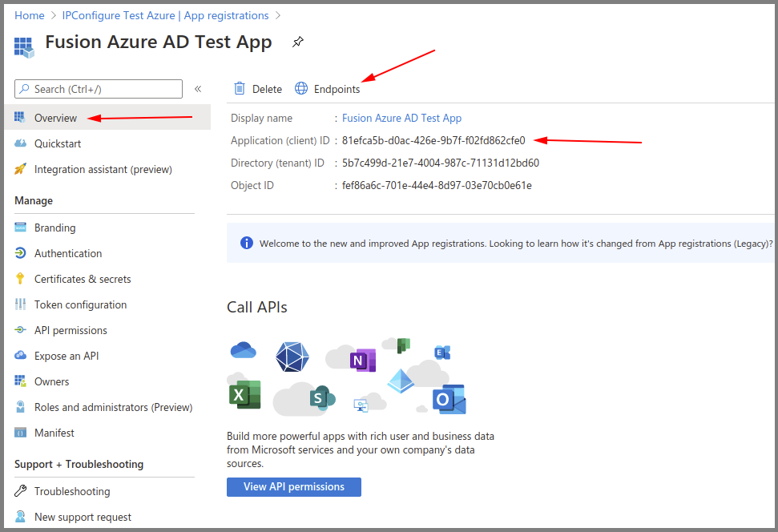778x532 pixels.
Task: Click the app registration grid icon beside title
Action: (24, 47)
